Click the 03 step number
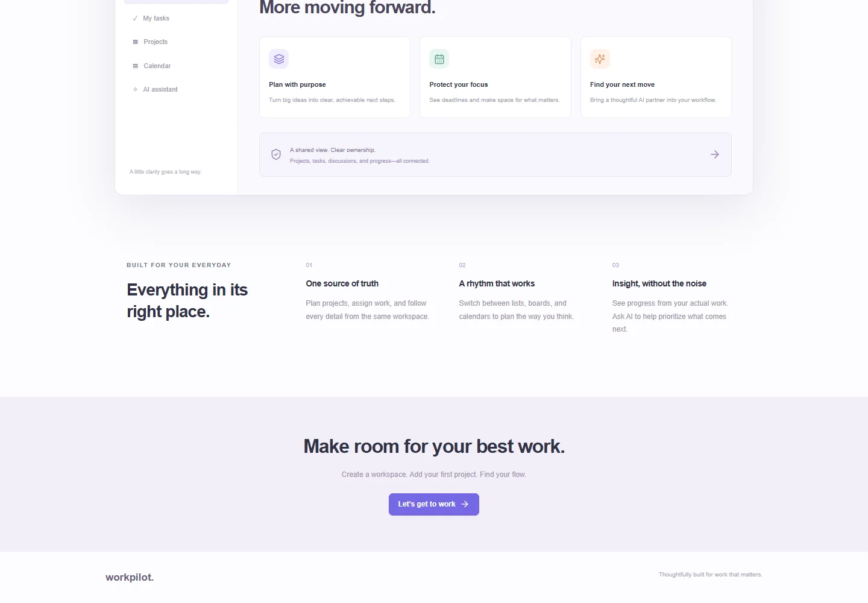 [x=615, y=265]
